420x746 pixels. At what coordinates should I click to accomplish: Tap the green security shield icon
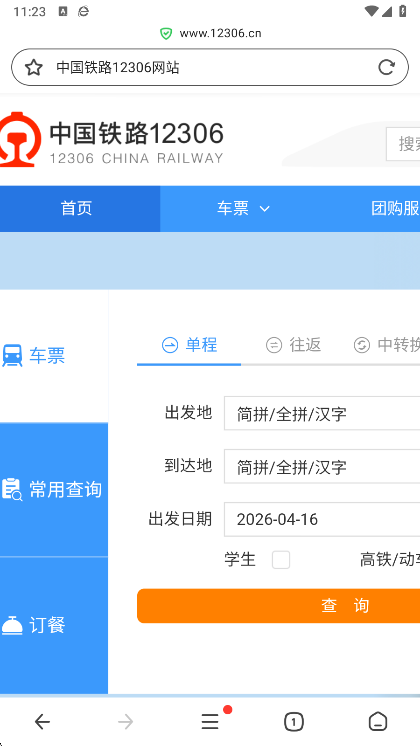coord(166,33)
